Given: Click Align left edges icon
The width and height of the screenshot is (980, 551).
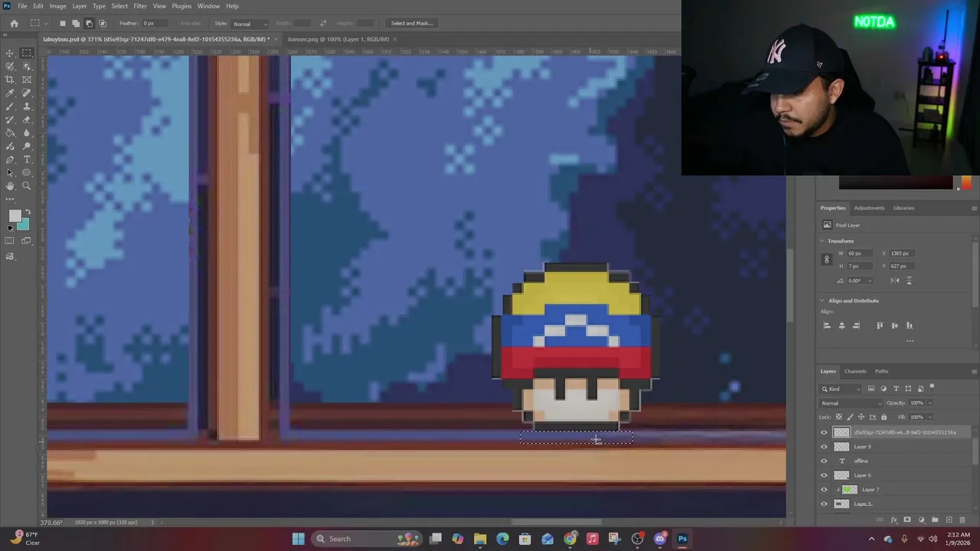Looking at the screenshot, I should pos(827,325).
